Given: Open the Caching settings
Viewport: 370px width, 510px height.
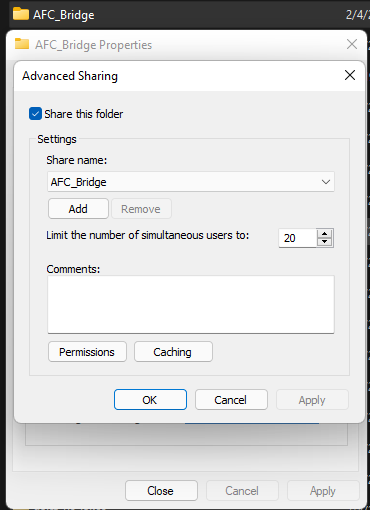Looking at the screenshot, I should click(173, 352).
